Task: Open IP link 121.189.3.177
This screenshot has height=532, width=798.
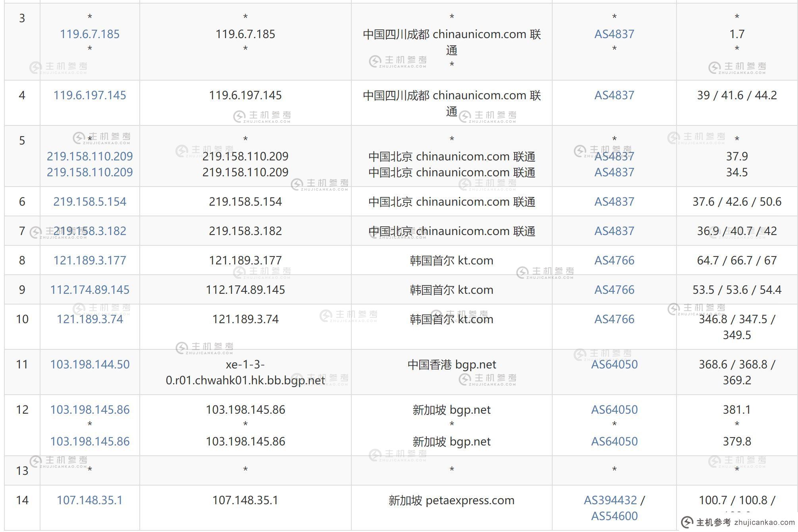Action: 90,260
